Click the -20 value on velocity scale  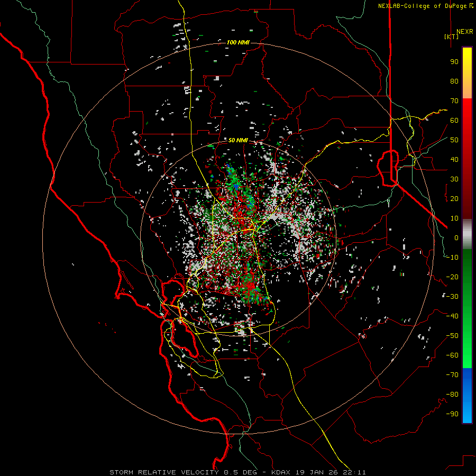pyautogui.click(x=452, y=277)
